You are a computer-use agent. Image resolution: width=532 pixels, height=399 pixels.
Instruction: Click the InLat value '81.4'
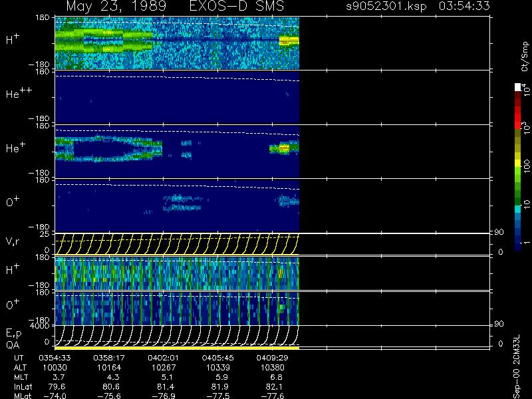coord(166,386)
